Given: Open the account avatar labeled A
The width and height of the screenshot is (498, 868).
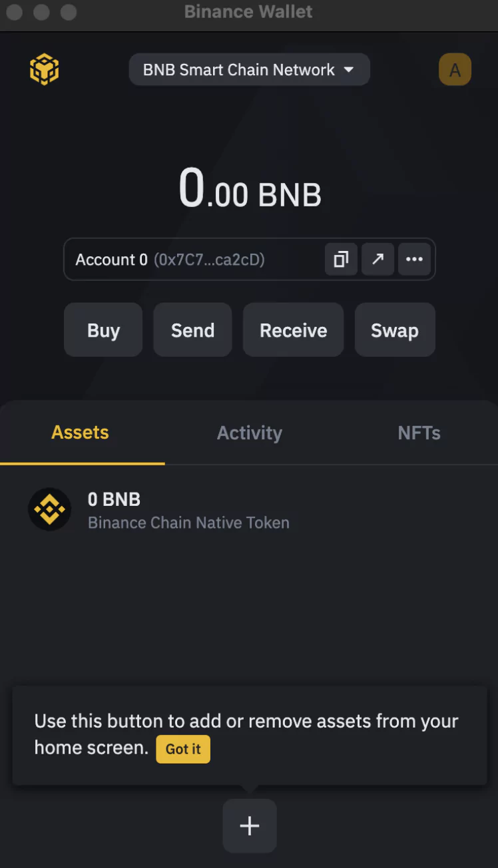Looking at the screenshot, I should (x=455, y=70).
